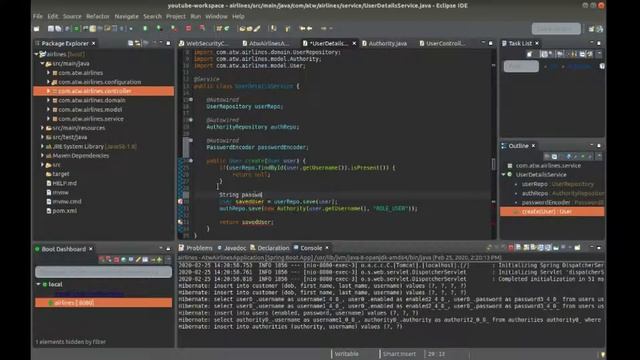
Task: Collapse all in the Package Explorer toolbar
Action: (x=131, y=43)
